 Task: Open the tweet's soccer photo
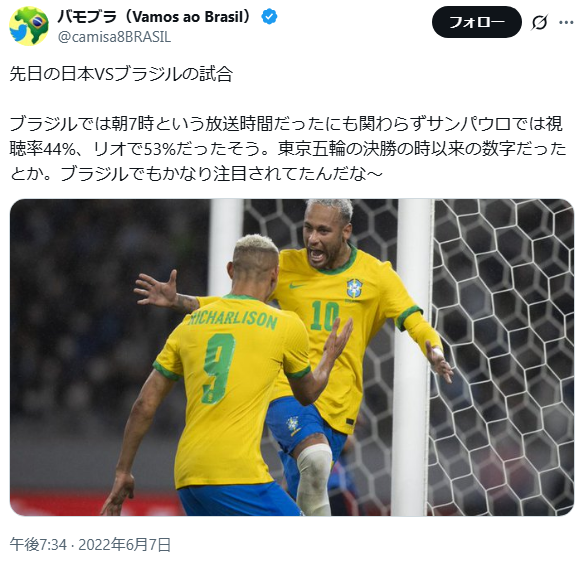coord(292,357)
